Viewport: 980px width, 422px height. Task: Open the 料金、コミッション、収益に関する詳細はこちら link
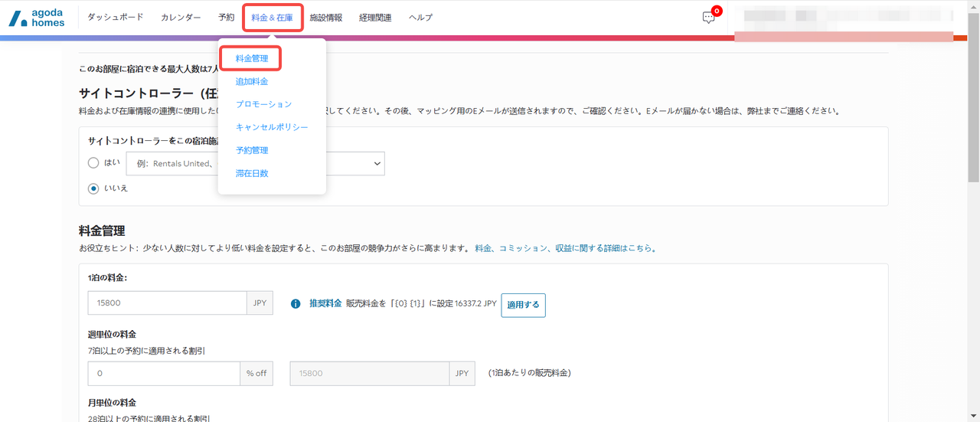(x=565, y=248)
